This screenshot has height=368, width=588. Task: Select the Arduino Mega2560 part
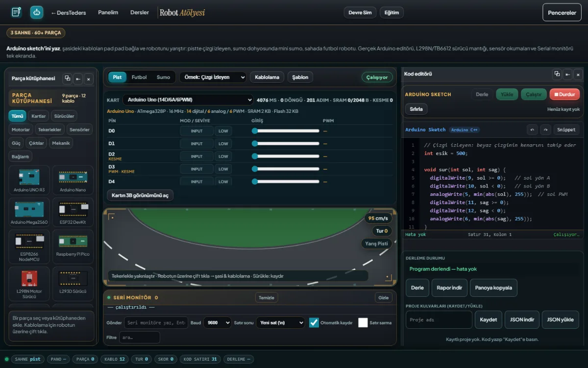pyautogui.click(x=29, y=212)
